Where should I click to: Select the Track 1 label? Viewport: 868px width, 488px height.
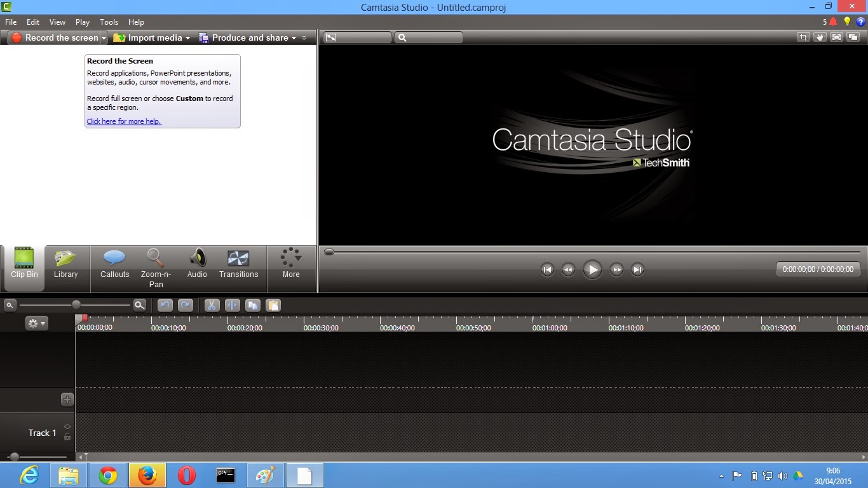tap(42, 433)
